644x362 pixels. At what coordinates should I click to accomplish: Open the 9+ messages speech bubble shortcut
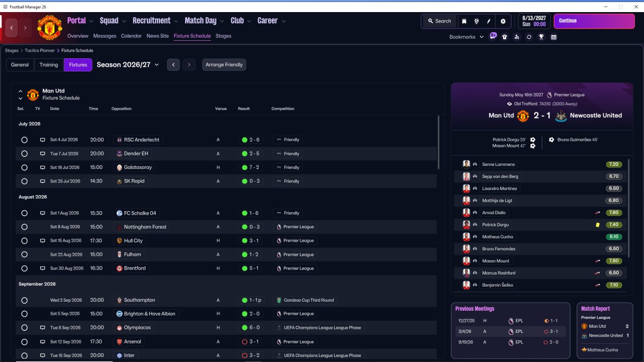pyautogui.click(x=493, y=36)
